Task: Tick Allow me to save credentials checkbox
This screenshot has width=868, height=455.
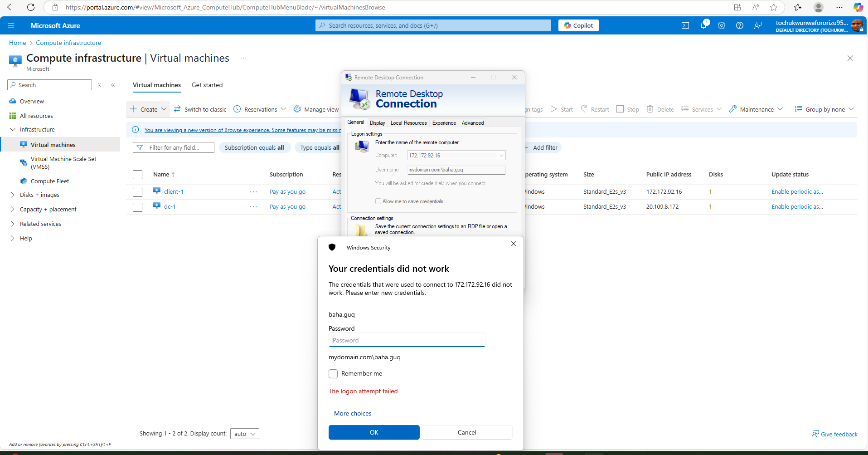Action: tap(378, 201)
